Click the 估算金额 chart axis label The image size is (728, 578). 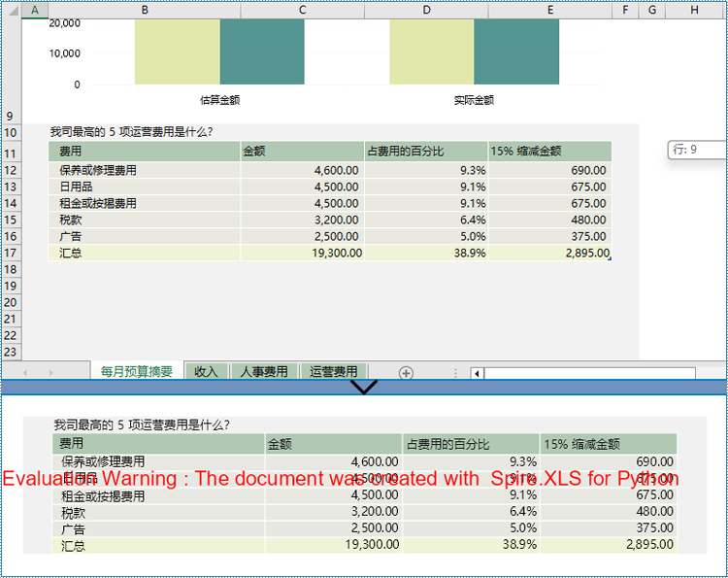220,100
